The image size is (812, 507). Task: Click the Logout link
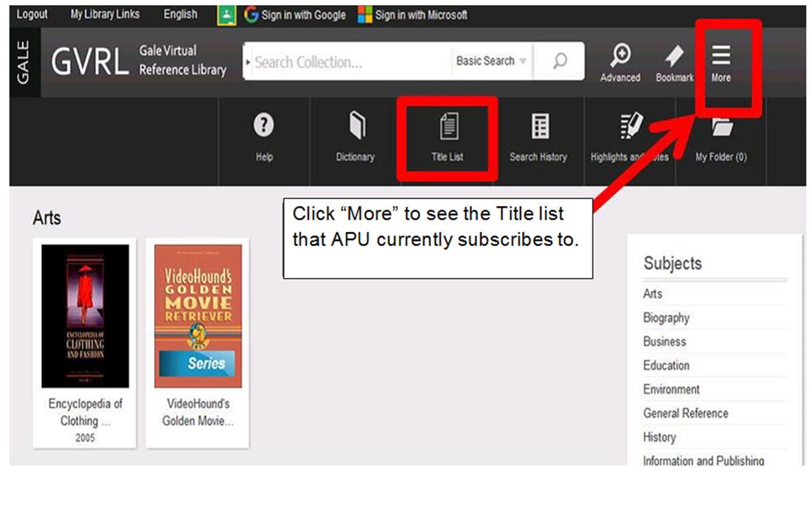[32, 14]
